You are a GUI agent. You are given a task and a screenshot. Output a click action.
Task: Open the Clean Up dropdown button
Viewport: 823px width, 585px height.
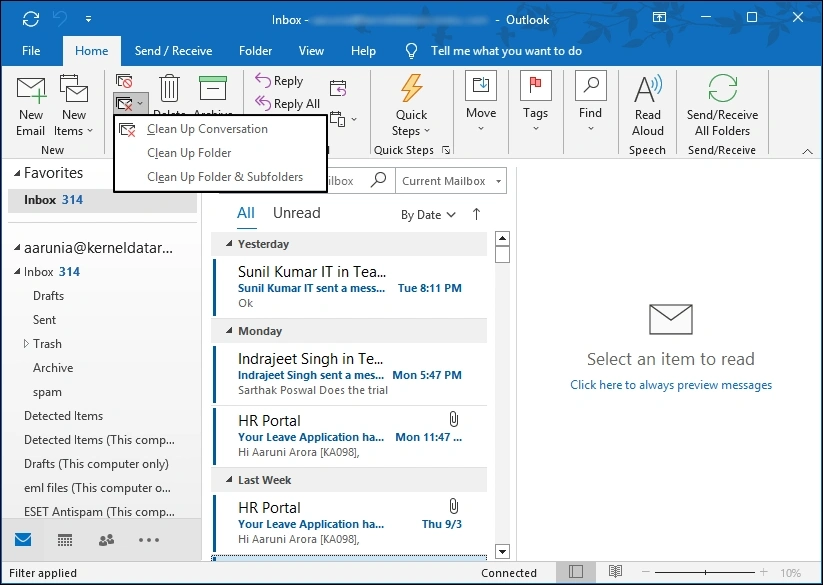(x=130, y=104)
